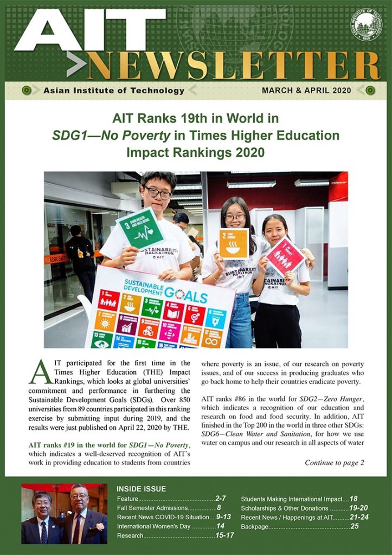This screenshot has height=555, width=392.
Task: Go to Scholarships & Other Donations entry
Action: tap(305, 508)
